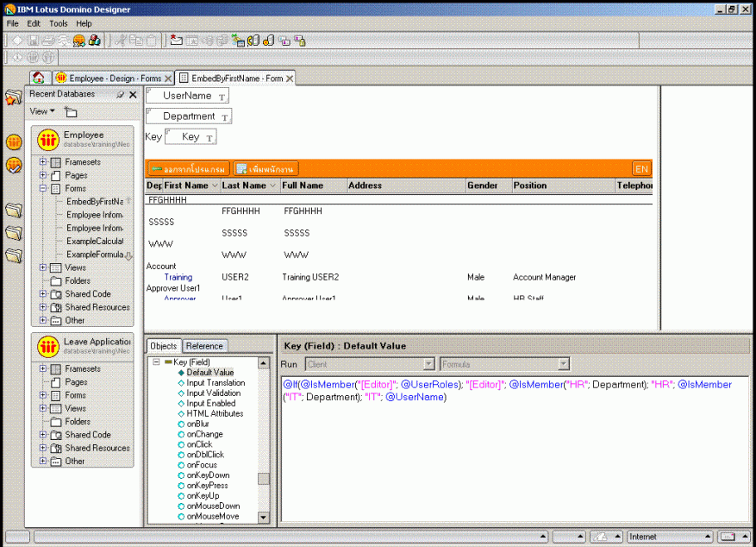Image resolution: width=756 pixels, height=547 pixels.
Task: Click the Objects list scrollbar thumb
Action: 263,479
